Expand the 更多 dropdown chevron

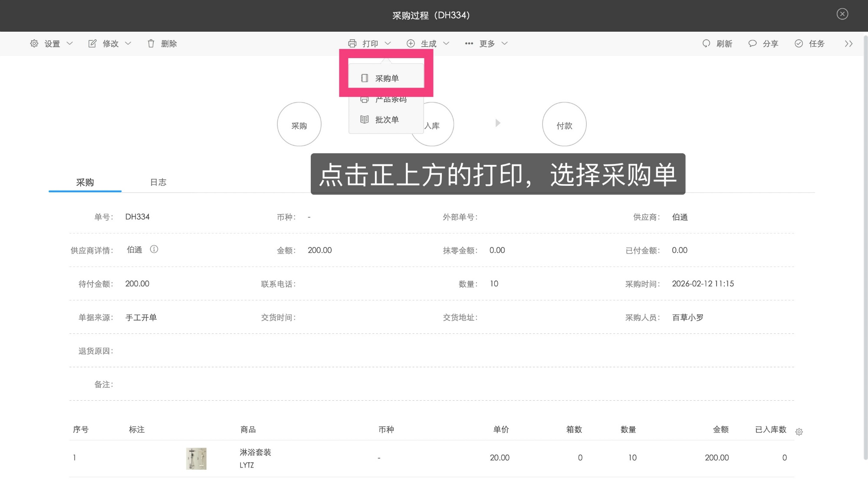coord(505,43)
